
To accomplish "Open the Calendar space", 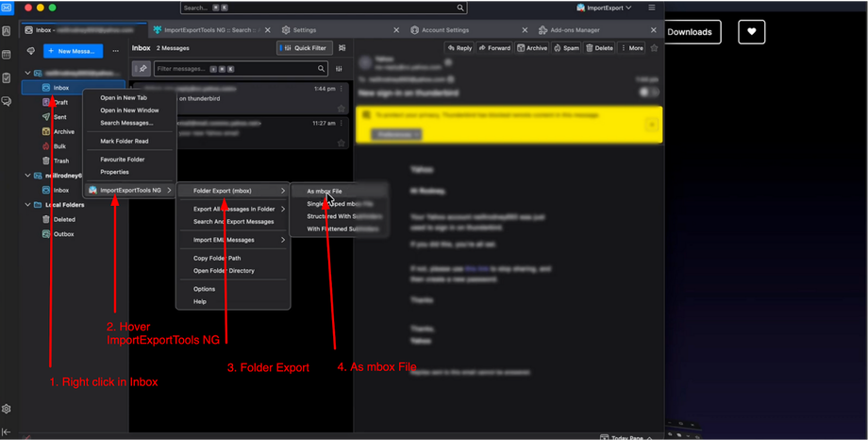I will click(x=7, y=55).
